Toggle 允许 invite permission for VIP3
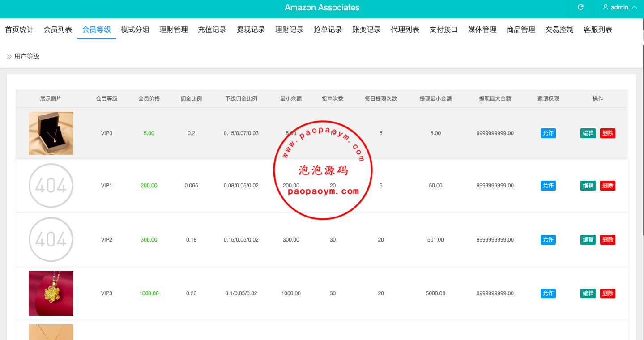644x340 pixels. [x=548, y=293]
